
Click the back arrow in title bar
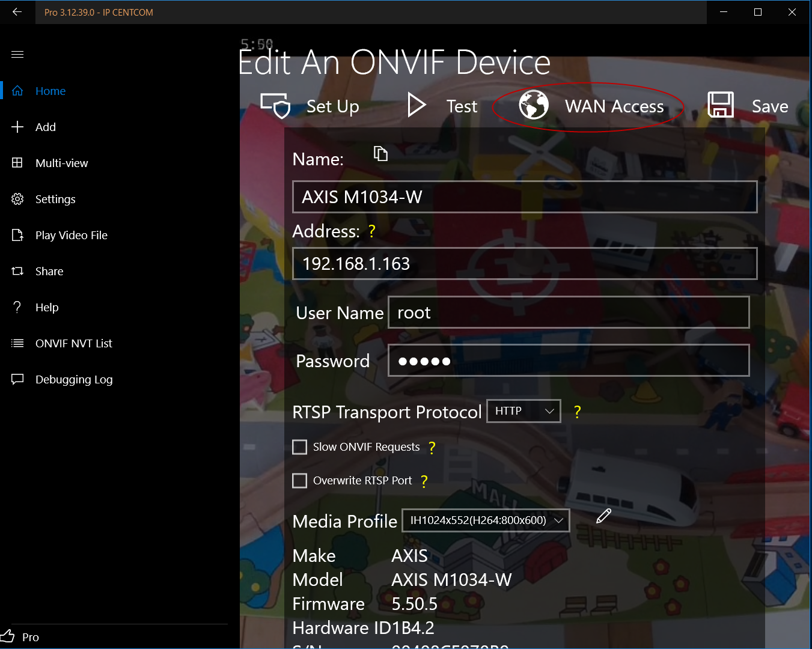tap(17, 12)
